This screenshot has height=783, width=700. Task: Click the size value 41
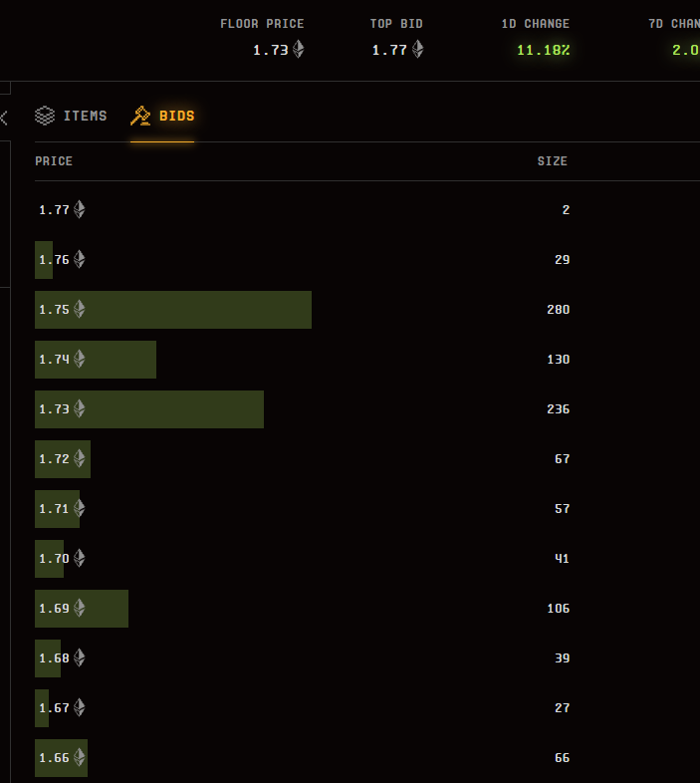(x=563, y=558)
